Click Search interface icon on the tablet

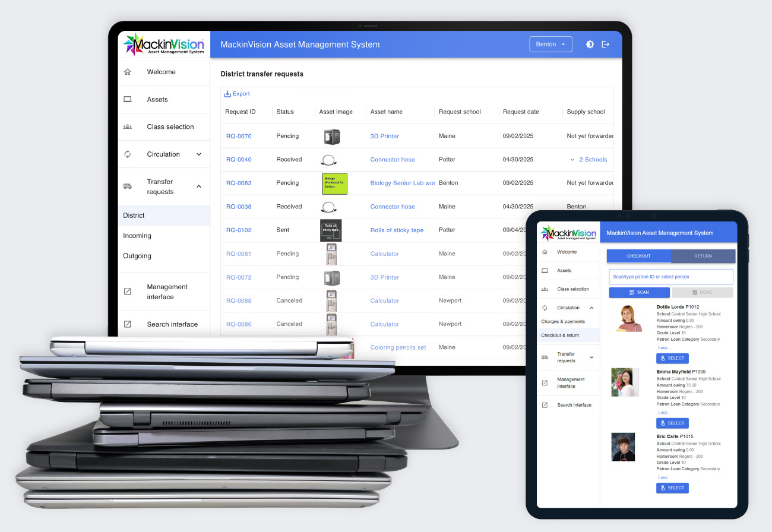coord(545,405)
